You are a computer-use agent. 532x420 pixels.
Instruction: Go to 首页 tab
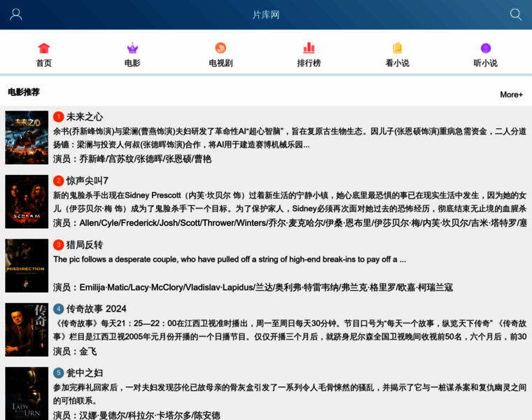44,63
